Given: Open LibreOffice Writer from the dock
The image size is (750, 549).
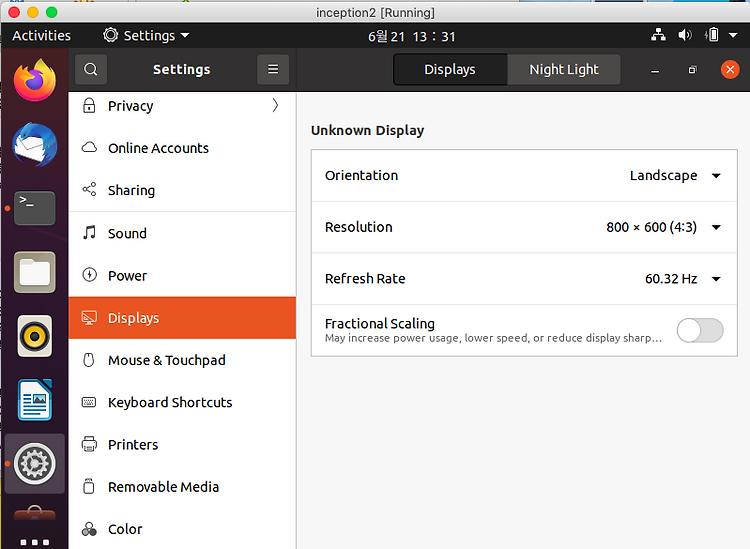Looking at the screenshot, I should (x=34, y=400).
